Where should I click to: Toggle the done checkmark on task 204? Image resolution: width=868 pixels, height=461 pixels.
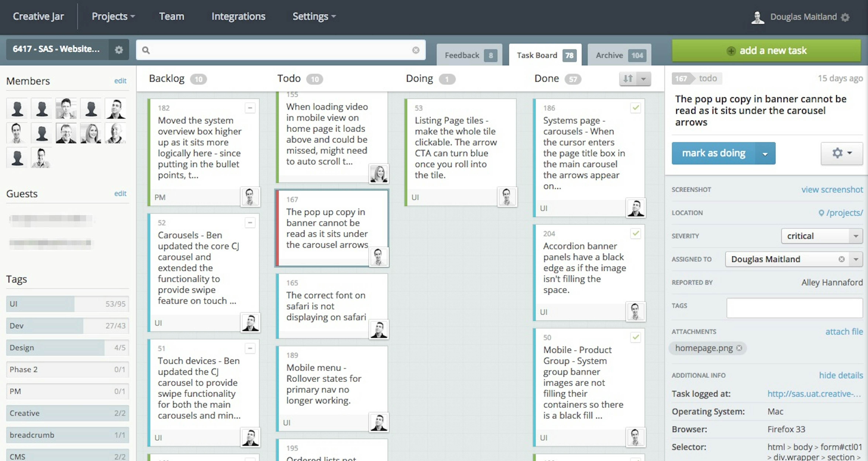pos(635,233)
